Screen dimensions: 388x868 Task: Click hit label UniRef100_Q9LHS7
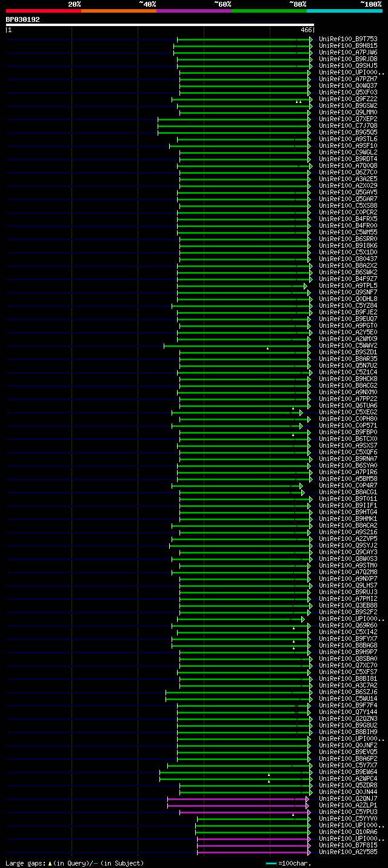pos(348,586)
